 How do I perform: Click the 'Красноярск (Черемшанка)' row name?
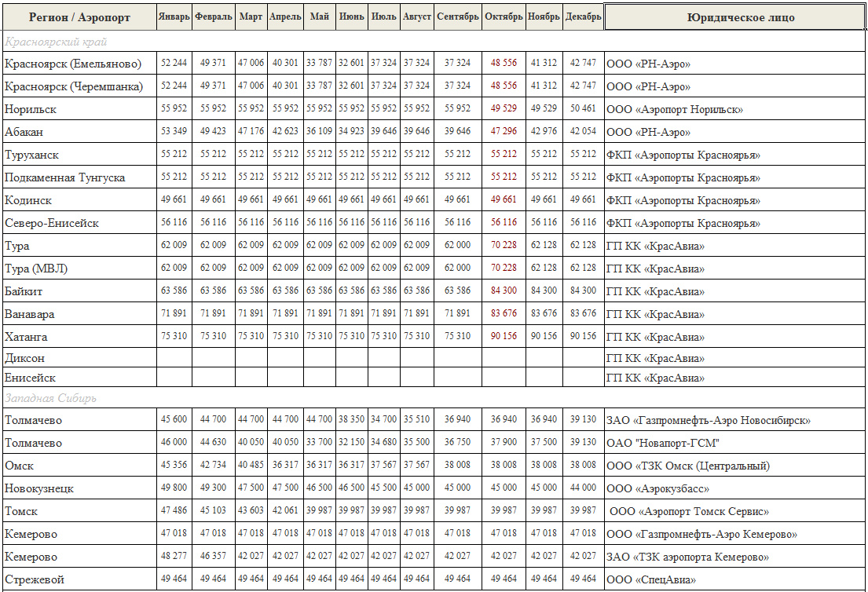tap(74, 87)
